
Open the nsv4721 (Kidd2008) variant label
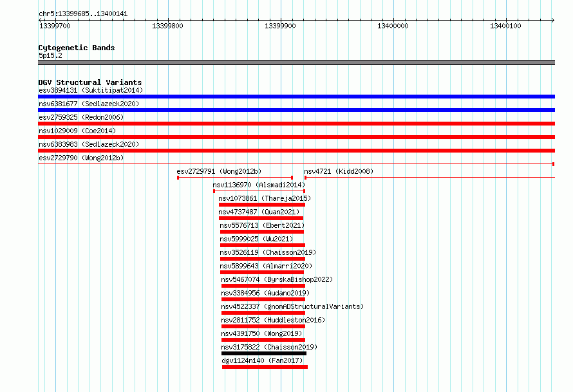[339, 171]
